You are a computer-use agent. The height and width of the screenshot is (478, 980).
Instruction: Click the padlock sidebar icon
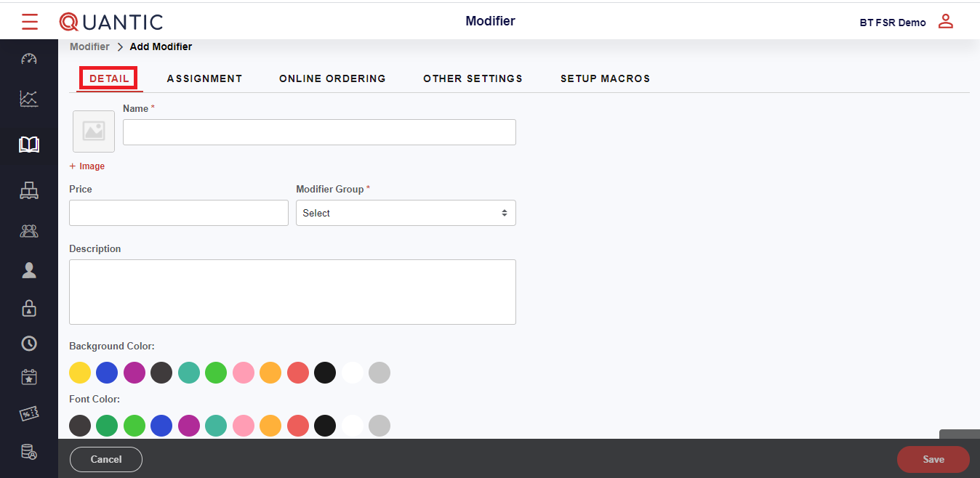click(x=29, y=308)
